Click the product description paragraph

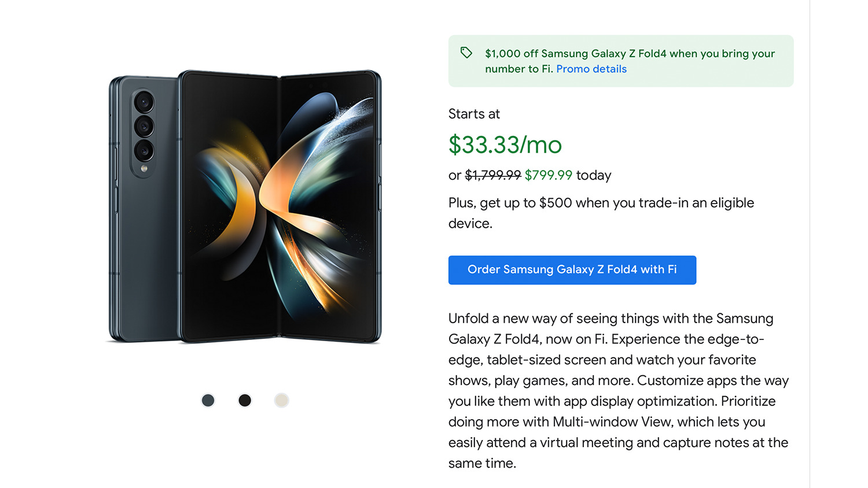click(618, 390)
